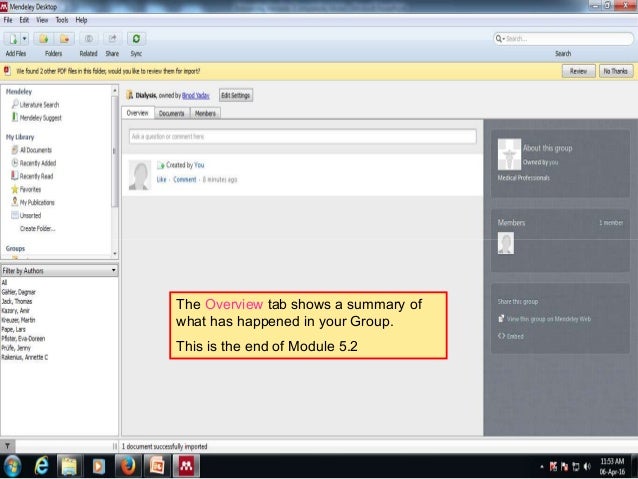
Task: Open the View menu
Action: point(42,20)
